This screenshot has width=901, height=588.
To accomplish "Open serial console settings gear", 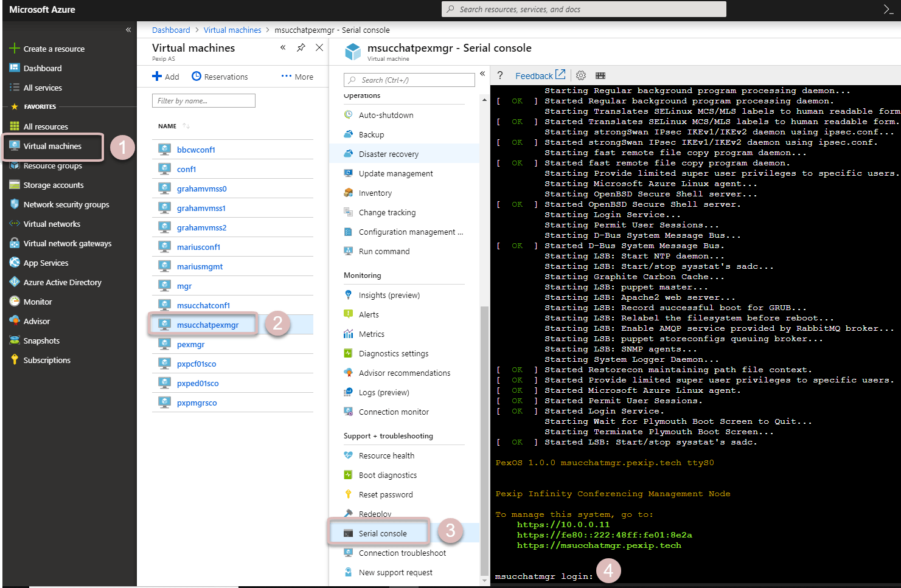I will click(580, 75).
